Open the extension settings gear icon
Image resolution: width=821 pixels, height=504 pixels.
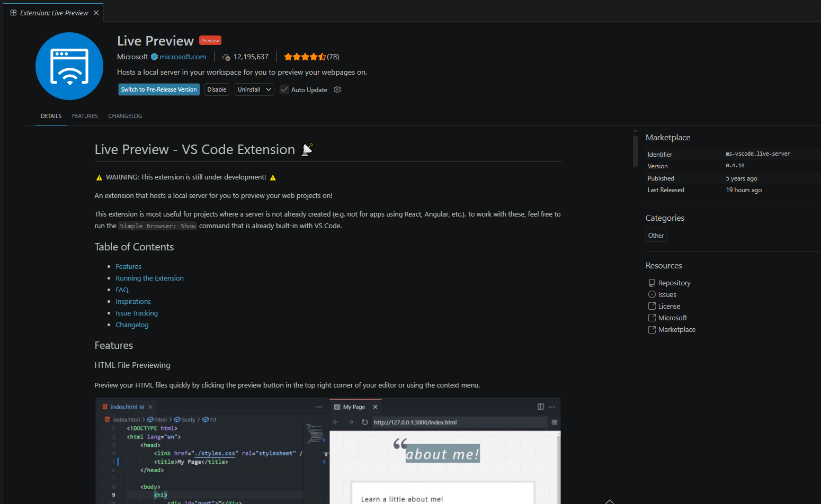pos(337,89)
